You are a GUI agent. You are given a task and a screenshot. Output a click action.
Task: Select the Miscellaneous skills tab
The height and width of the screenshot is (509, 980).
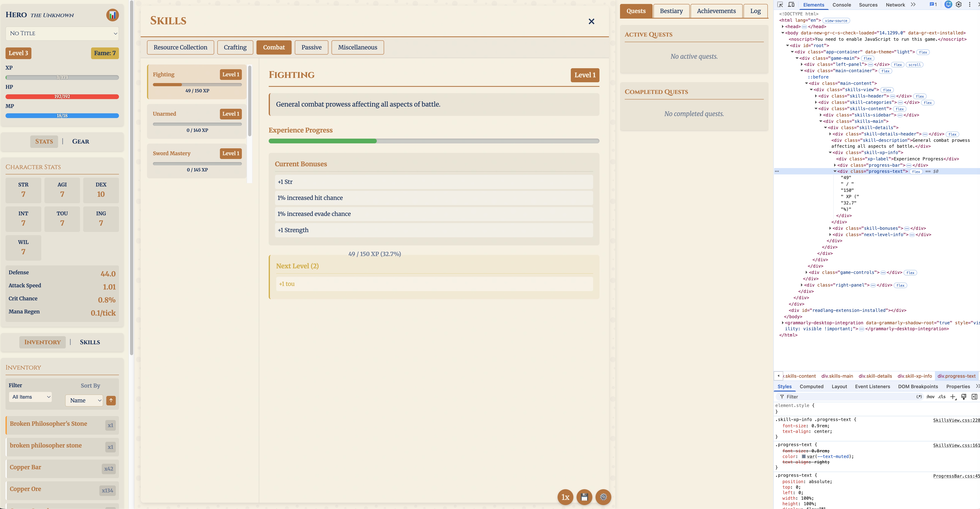click(x=358, y=48)
